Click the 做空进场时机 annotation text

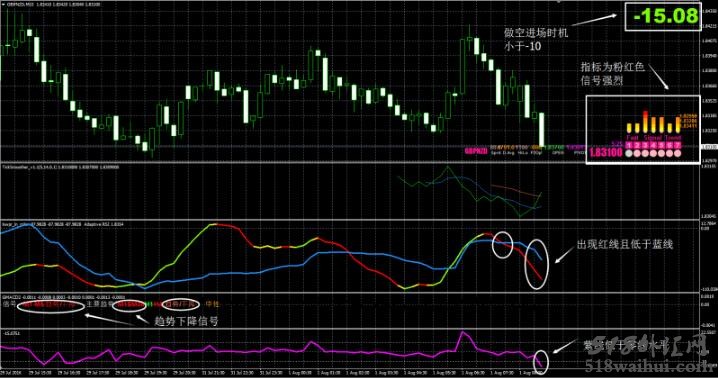pyautogui.click(x=536, y=33)
